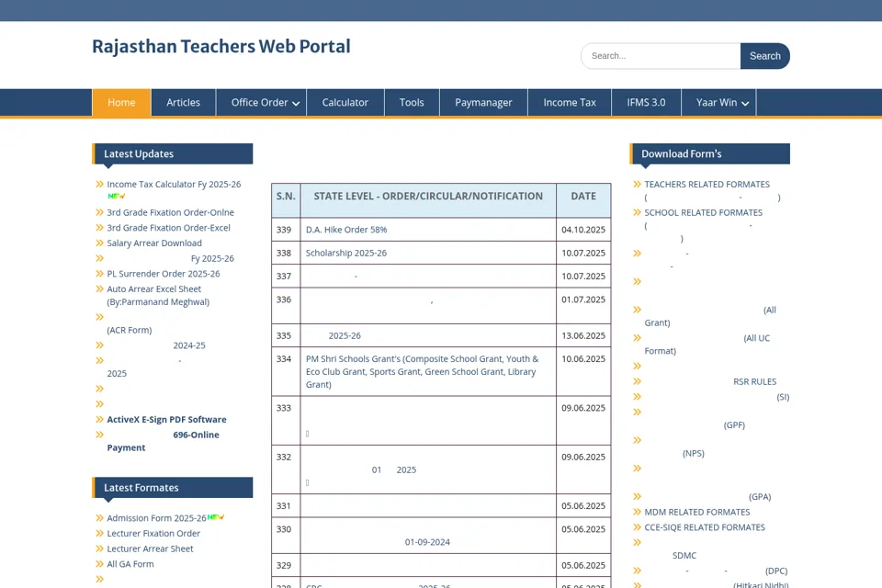Click the chevron icon beside TEACHERS RELATED FORMATES

637,184
